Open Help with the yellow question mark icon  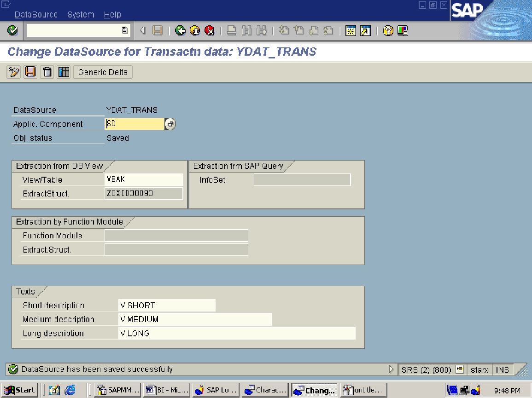(x=388, y=30)
